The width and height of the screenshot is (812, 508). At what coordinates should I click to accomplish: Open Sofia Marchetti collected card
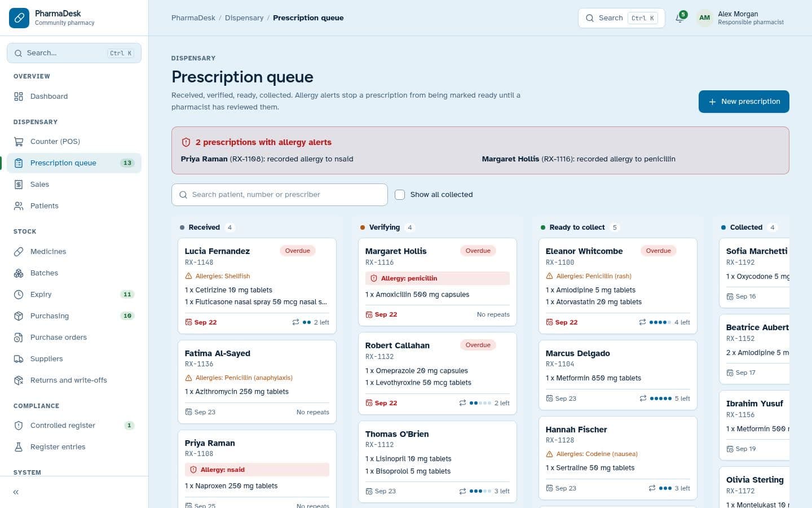754,273
